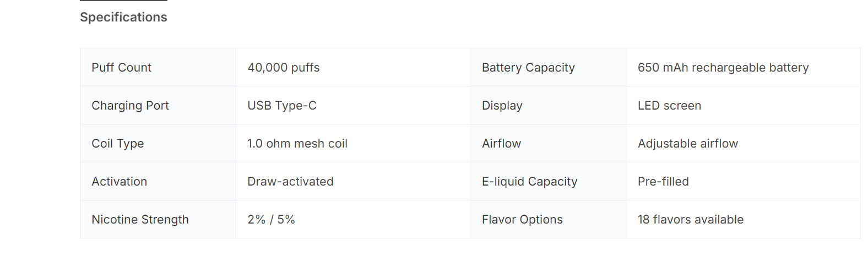The height and width of the screenshot is (272, 868).
Task: Click the E-liquid Capacity label
Action: click(x=529, y=182)
